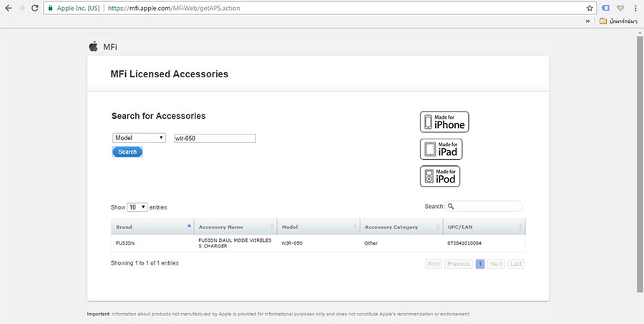Expand the bookmarks overflow chevron
644x324 pixels.
(x=588, y=21)
